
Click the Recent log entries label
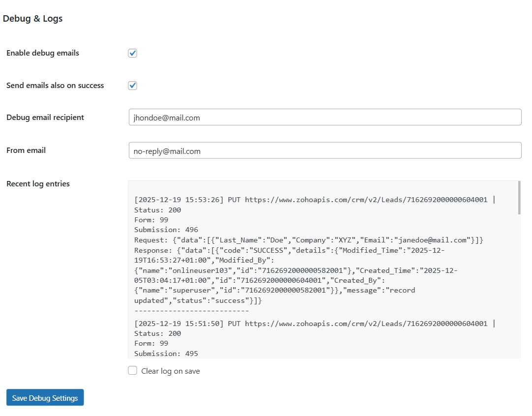point(38,183)
